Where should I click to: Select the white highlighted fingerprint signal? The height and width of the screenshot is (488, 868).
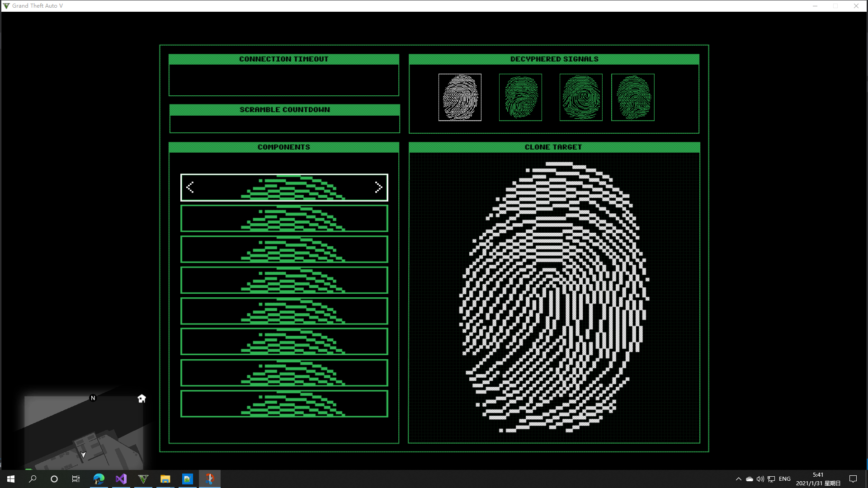(x=460, y=98)
